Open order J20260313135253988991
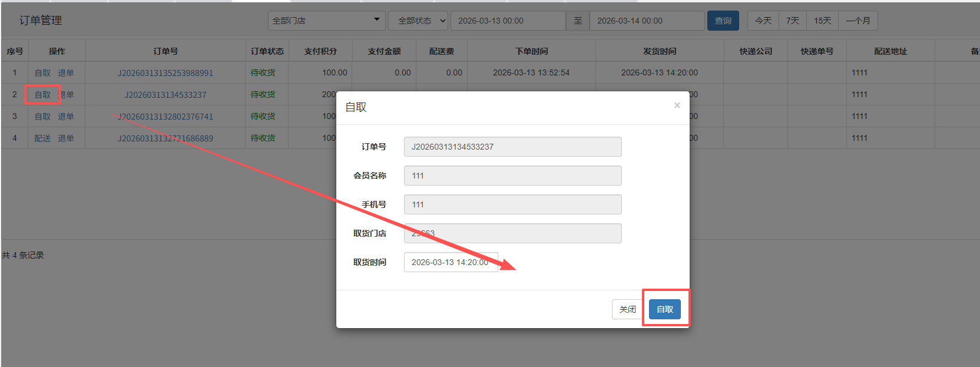 [165, 73]
